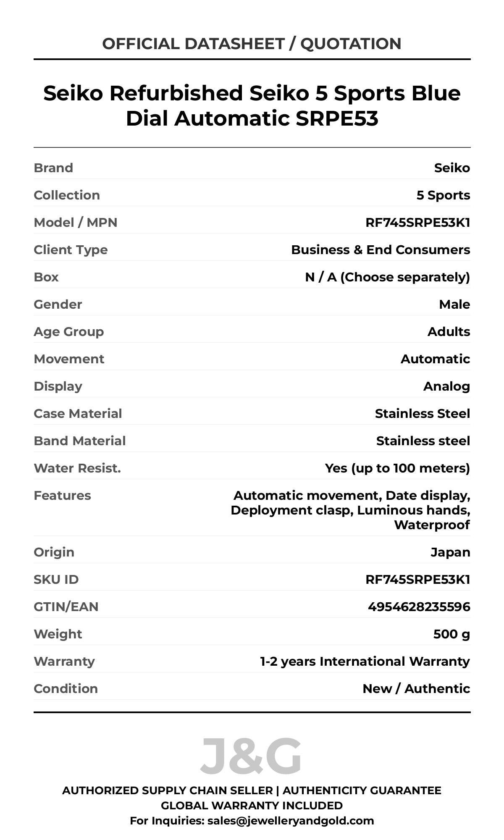Viewport: 504px width, 840px height.
Task: Click the Global Warranty Included line
Action: [x=252, y=805]
